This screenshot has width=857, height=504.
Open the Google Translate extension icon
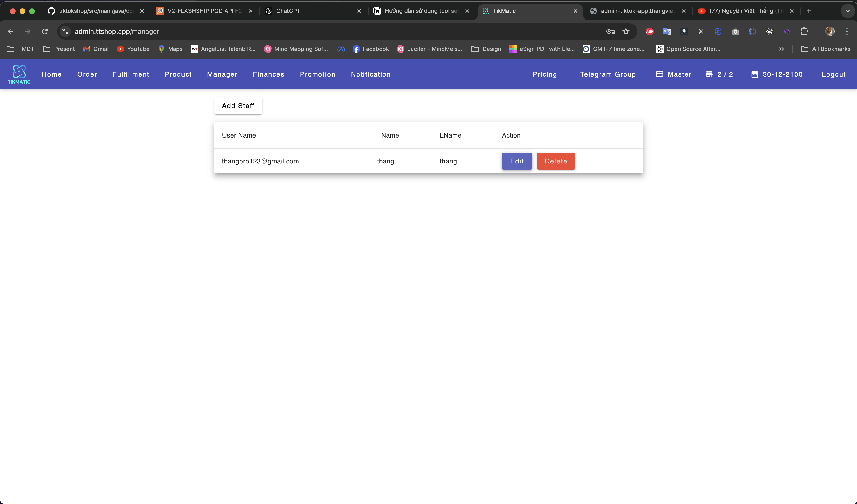[x=666, y=31]
